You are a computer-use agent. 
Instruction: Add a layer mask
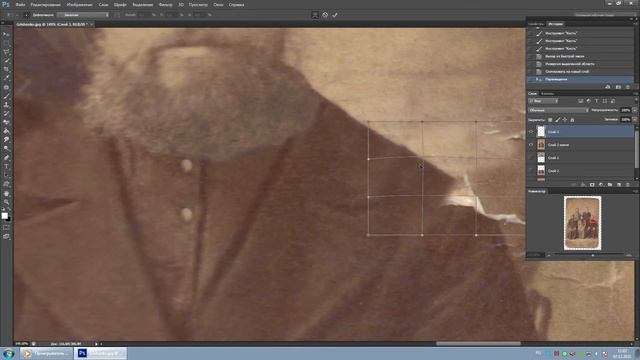tap(592, 184)
